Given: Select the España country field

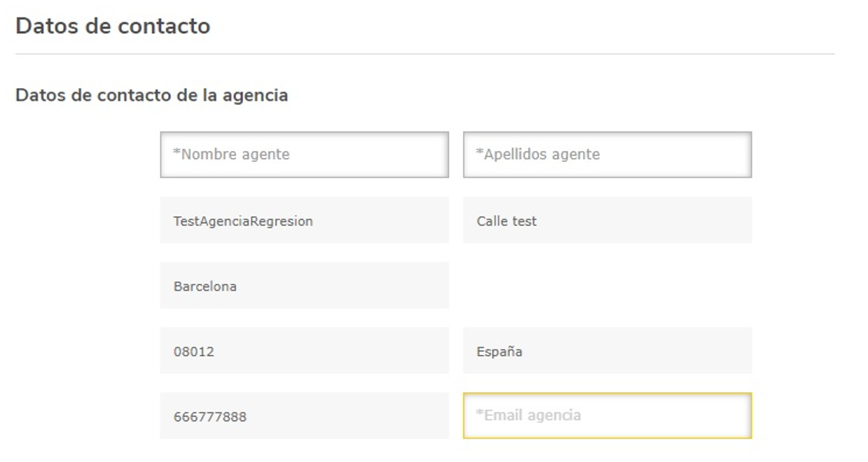Looking at the screenshot, I should pyautogui.click(x=607, y=350).
